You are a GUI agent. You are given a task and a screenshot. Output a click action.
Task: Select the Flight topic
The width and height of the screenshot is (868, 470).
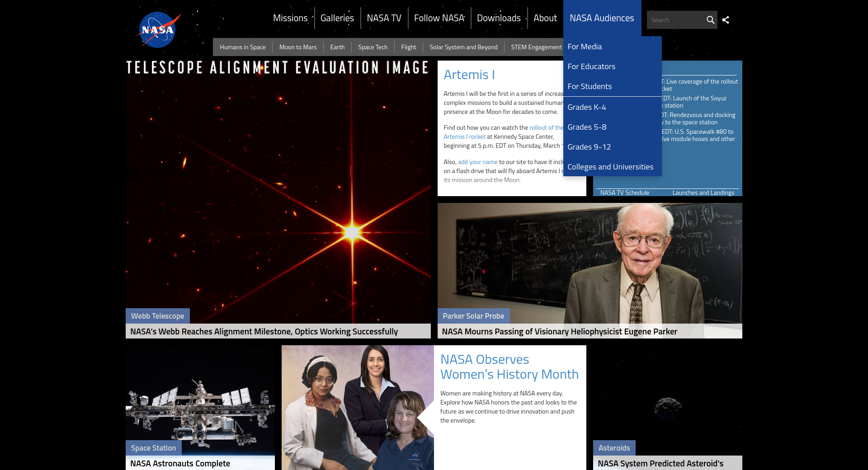409,47
